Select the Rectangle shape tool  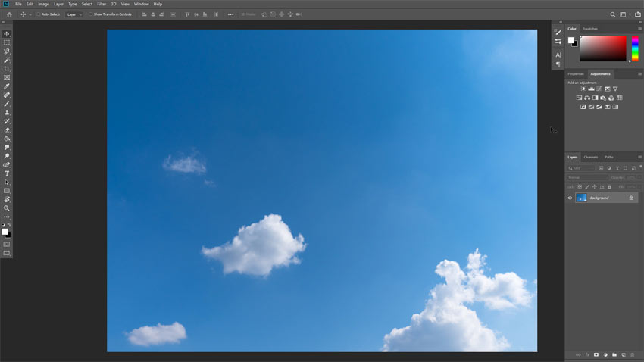[7, 191]
